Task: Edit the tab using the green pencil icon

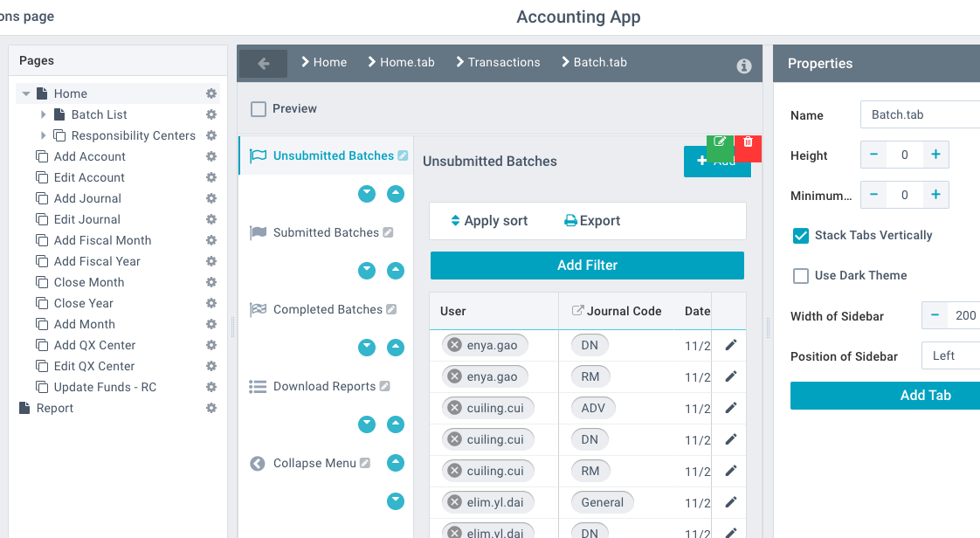Action: point(720,141)
